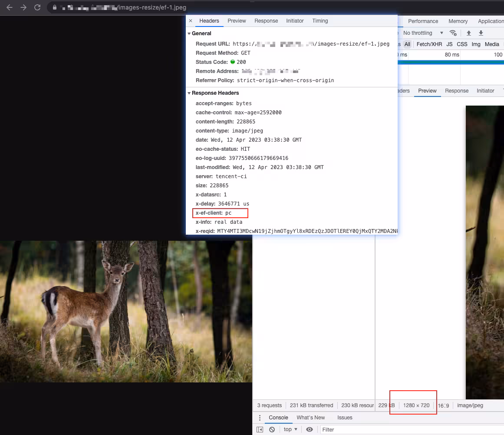Open the No throttling dropdown

pos(423,33)
